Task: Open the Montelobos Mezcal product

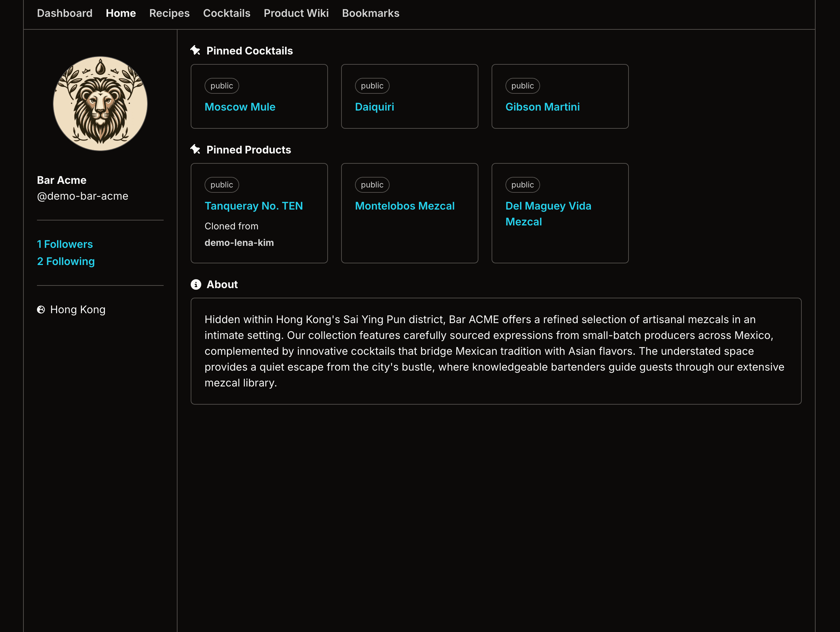Action: (x=405, y=206)
